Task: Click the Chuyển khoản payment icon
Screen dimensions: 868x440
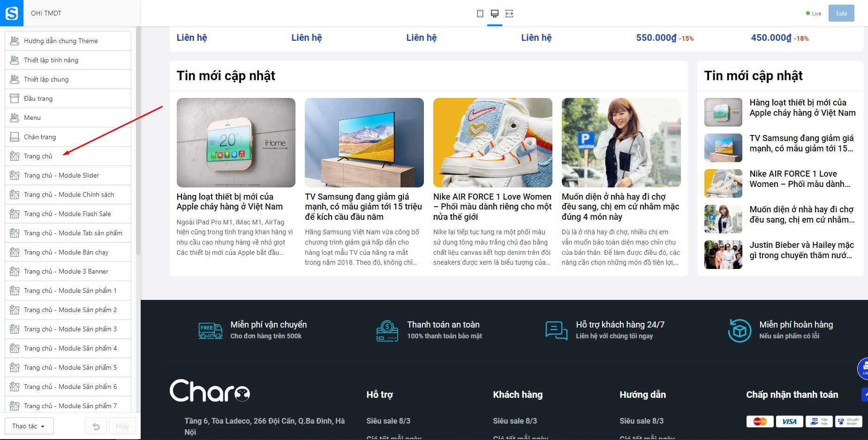Action: pos(848,421)
